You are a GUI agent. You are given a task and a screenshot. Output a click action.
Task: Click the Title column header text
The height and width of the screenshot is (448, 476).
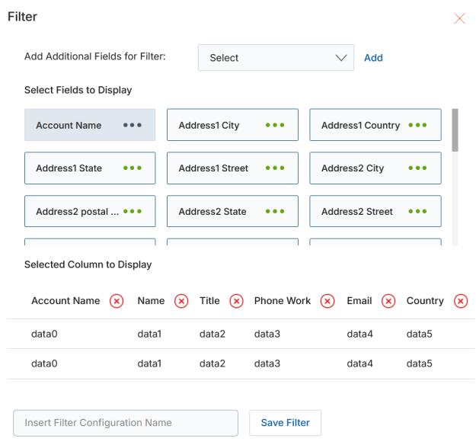pos(209,301)
